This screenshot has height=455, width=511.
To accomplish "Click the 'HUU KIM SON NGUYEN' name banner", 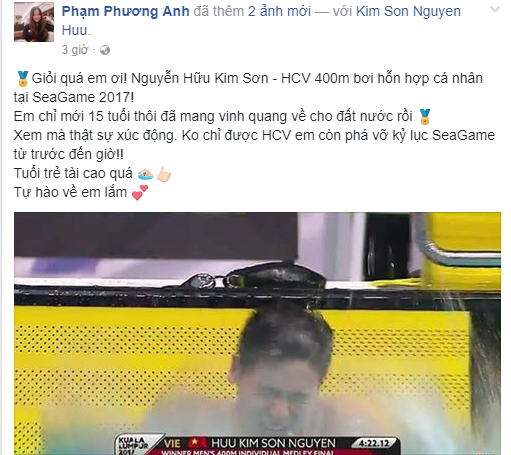I will pos(273,443).
